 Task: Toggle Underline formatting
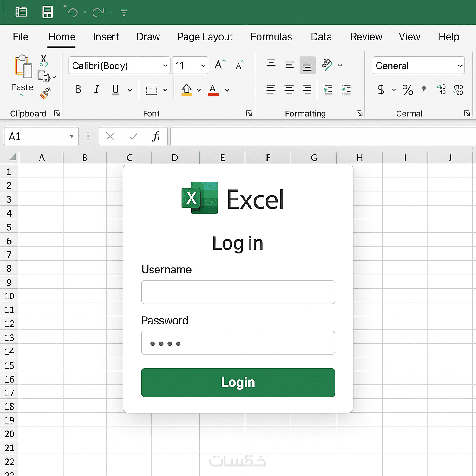[115, 90]
